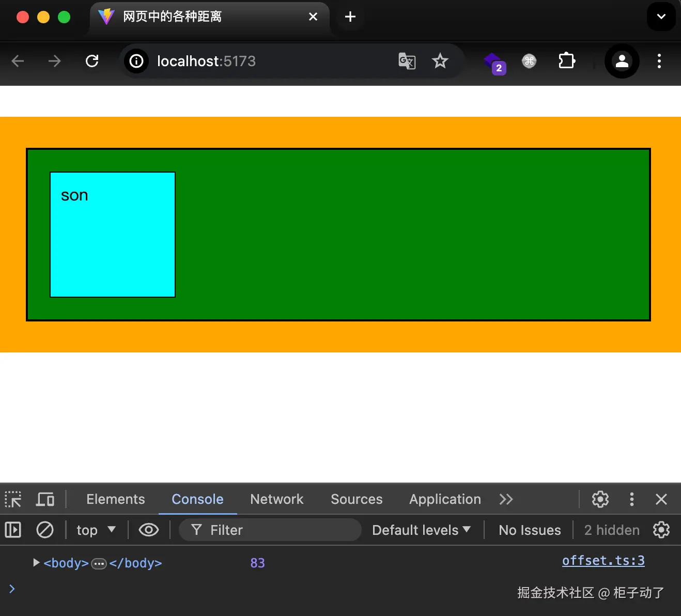
Task: Create a live expression with the eye
Action: click(x=149, y=530)
